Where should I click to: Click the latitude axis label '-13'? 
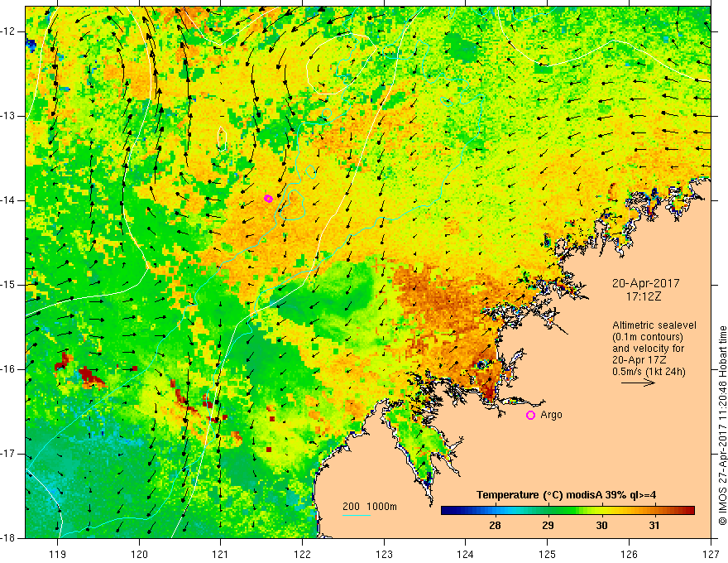(x=8, y=116)
